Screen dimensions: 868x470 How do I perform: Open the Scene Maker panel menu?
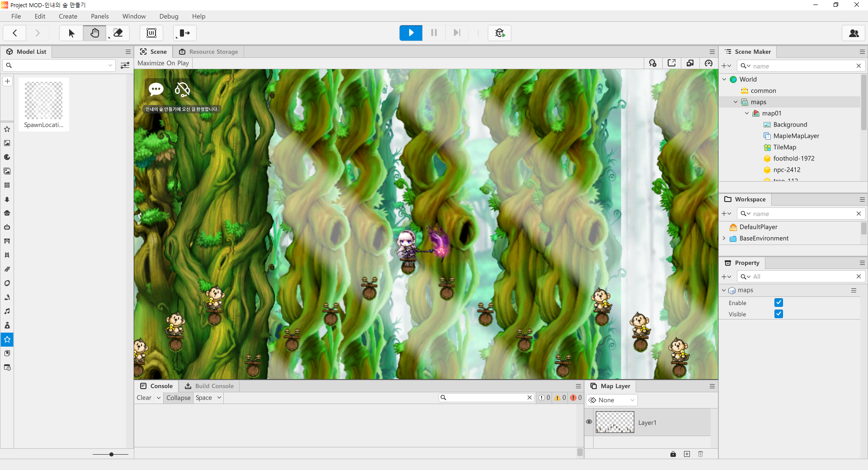862,52
